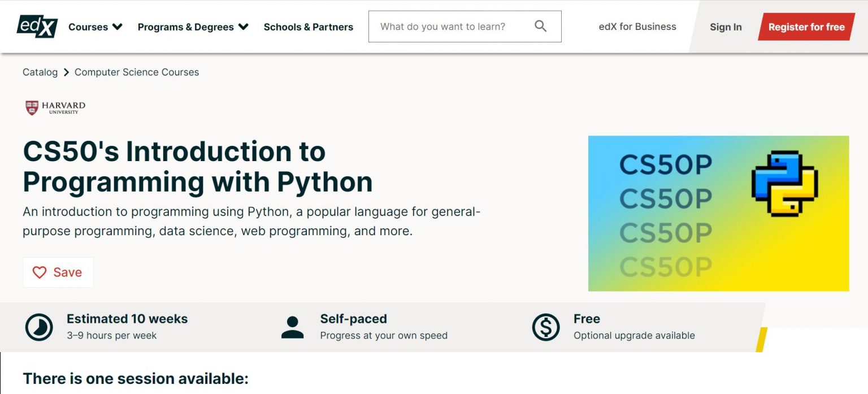Open the Catalog breadcrumb link

pos(40,72)
